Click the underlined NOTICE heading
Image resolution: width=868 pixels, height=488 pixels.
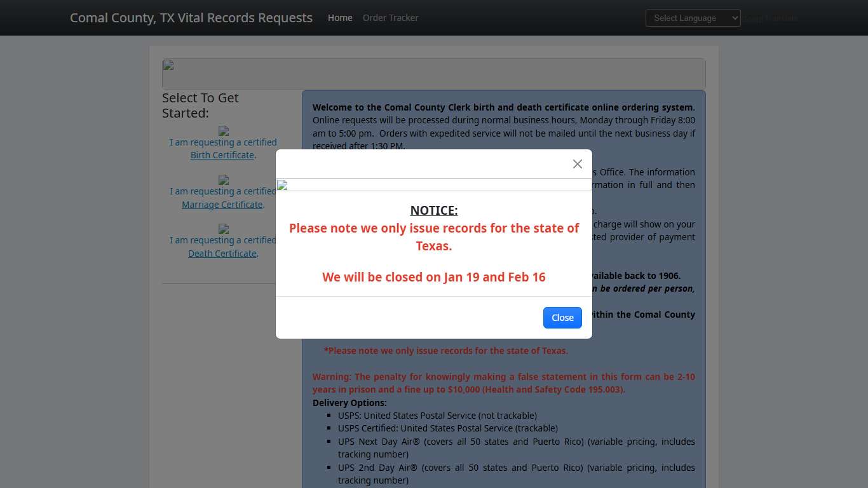click(434, 210)
